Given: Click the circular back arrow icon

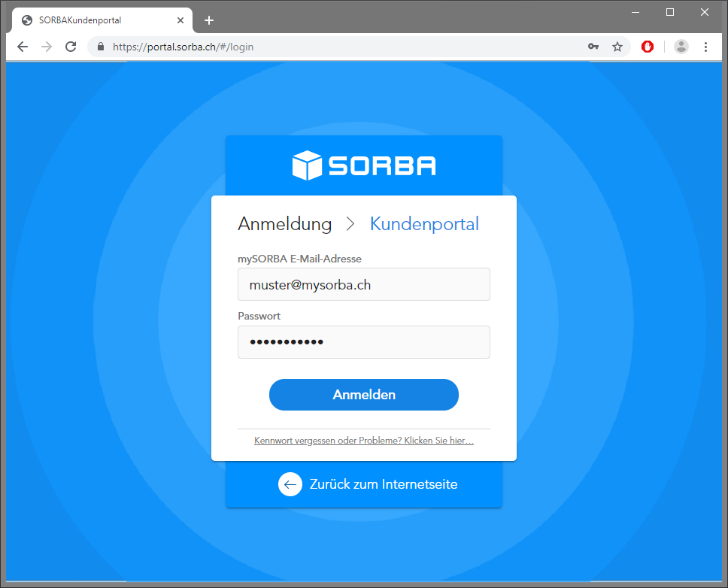Looking at the screenshot, I should click(x=290, y=484).
